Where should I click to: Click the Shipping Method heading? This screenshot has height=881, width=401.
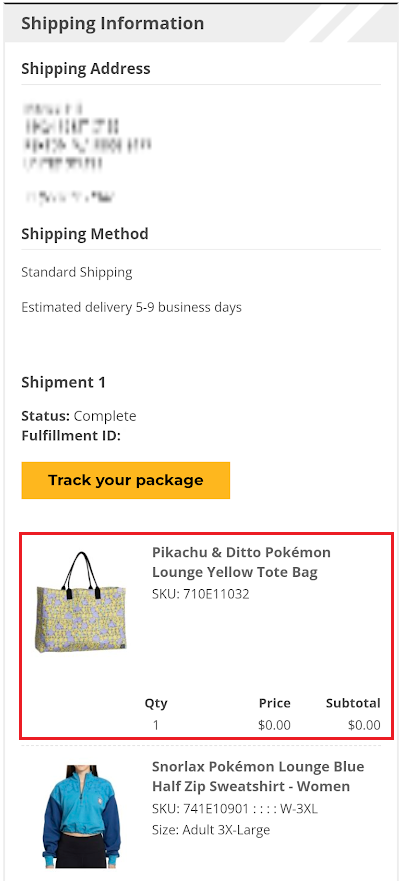pyautogui.click(x=85, y=234)
